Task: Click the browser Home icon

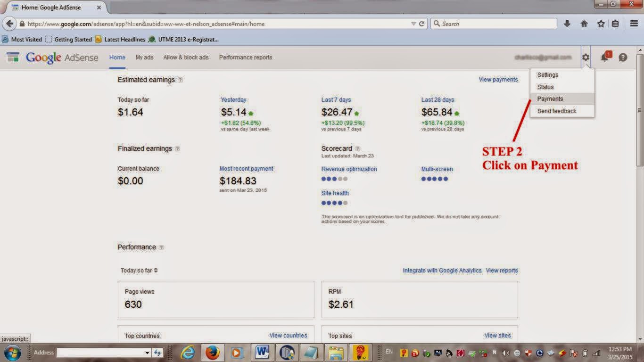Action: [584, 23]
